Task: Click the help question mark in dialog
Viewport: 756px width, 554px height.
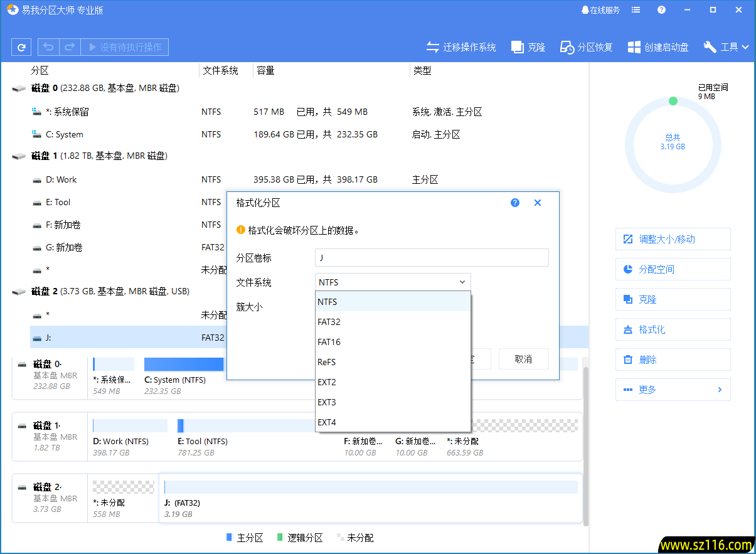Action: tap(514, 202)
